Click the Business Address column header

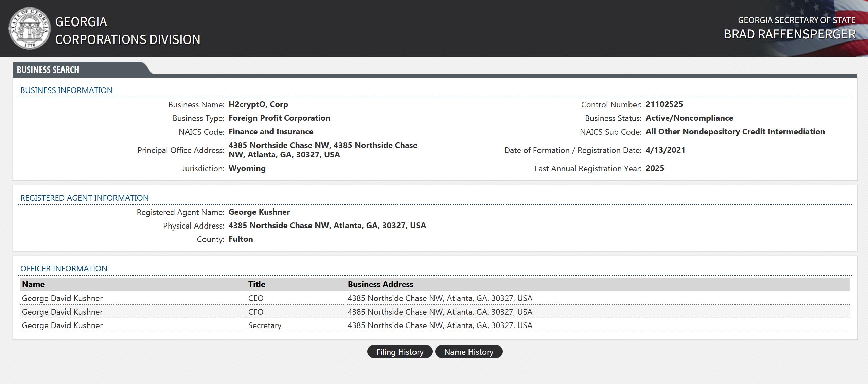click(x=380, y=284)
